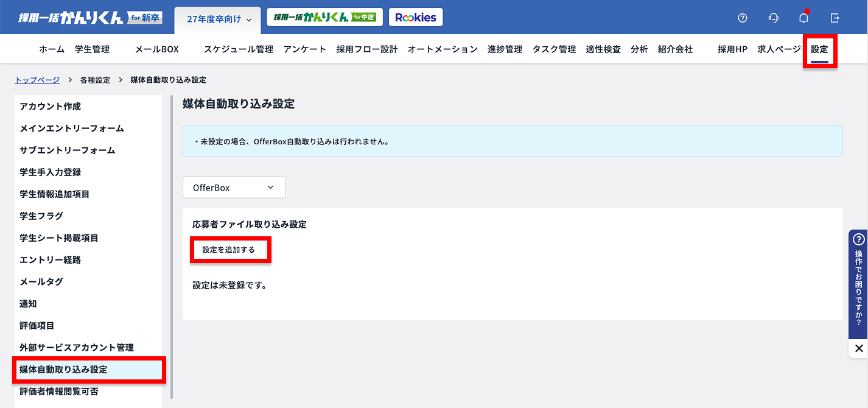Open the 操作でお困りですか? side help tab
The image size is (868, 408).
858,283
